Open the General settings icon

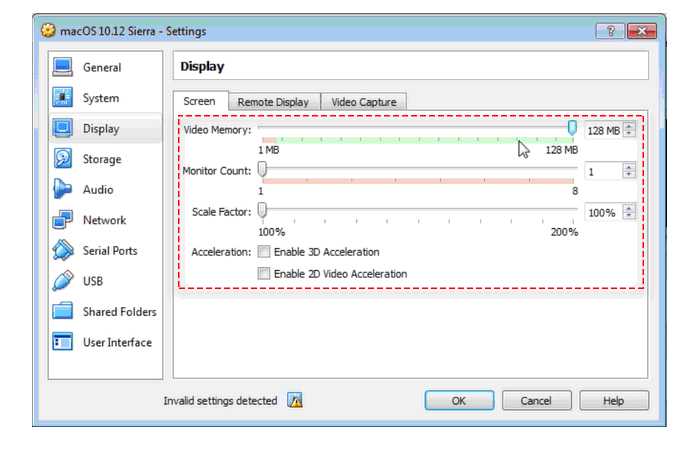point(62,68)
